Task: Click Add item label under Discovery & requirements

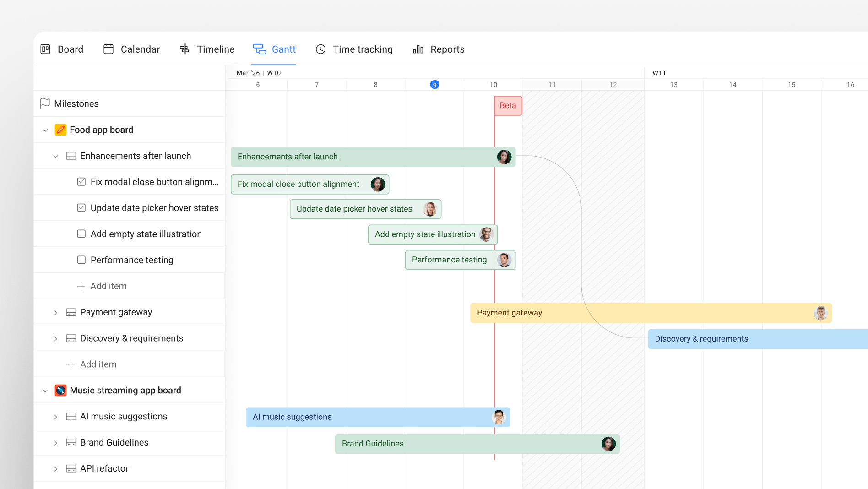Action: coord(98,364)
